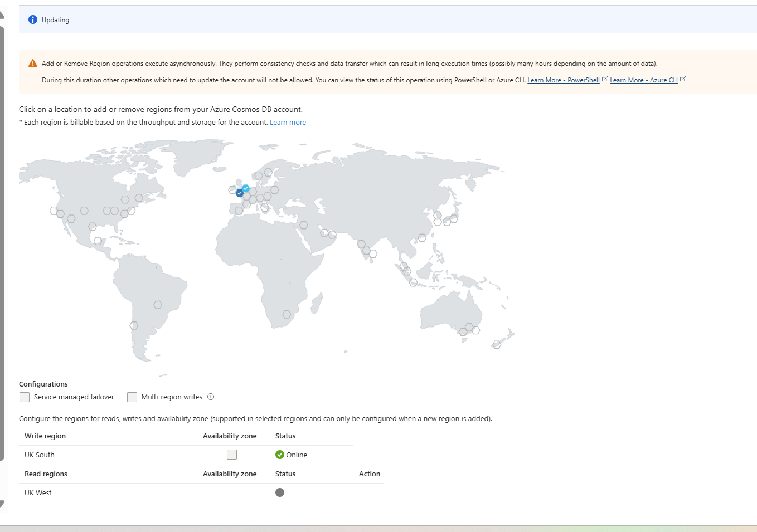Click the hexagon over Ireland
This screenshot has width=757, height=532.
[x=233, y=190]
